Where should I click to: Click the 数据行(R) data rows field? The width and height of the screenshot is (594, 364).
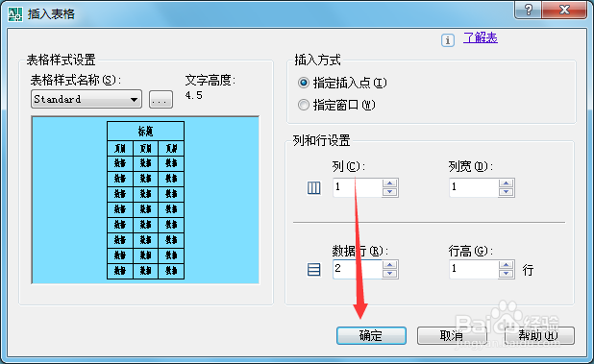coord(358,269)
